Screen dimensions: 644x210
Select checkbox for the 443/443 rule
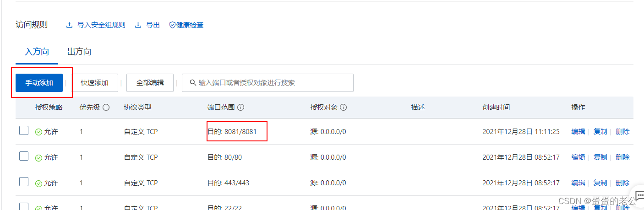click(x=24, y=182)
